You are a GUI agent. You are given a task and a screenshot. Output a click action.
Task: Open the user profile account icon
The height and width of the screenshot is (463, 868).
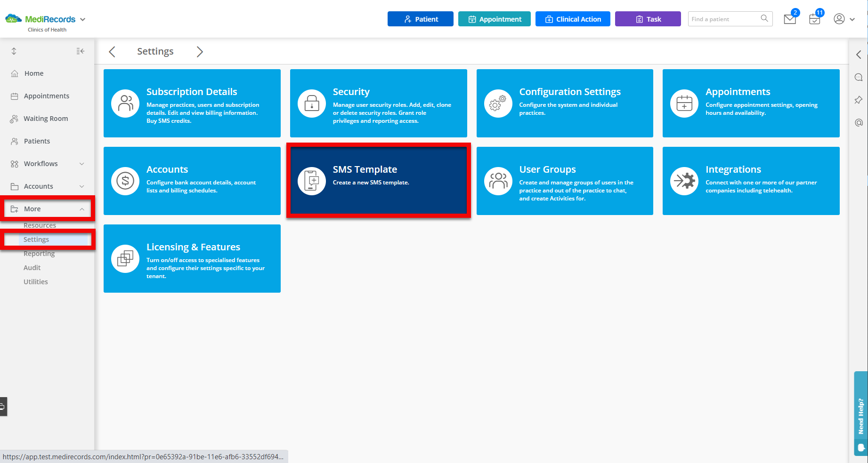(x=839, y=19)
